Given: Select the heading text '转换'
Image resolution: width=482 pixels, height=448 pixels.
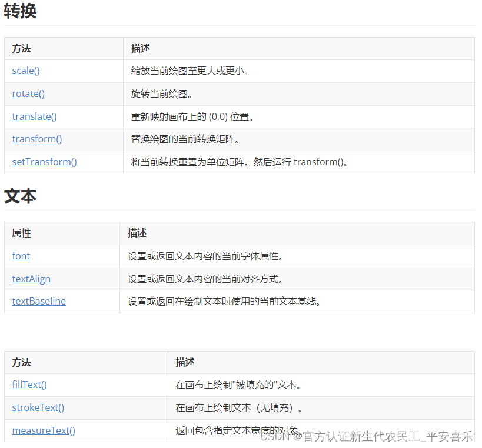Looking at the screenshot, I should tap(20, 11).
